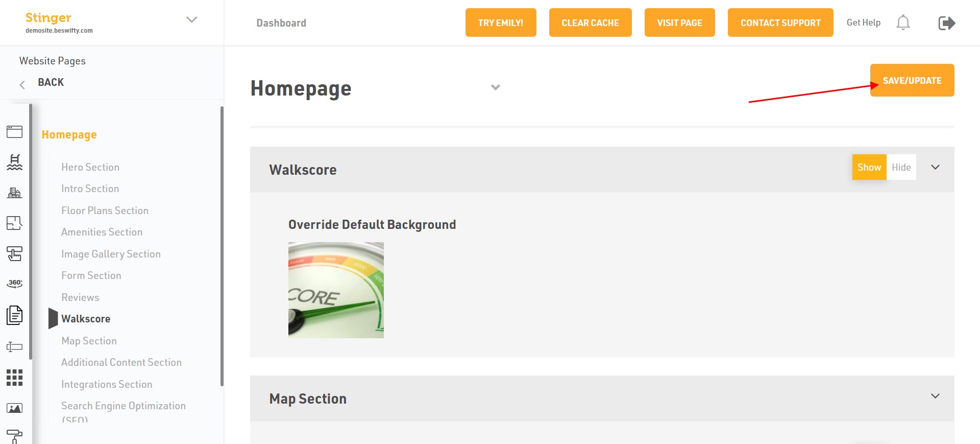Click the grid of squares sidebar icon
Viewport: 980px width, 444px height.
[14, 378]
